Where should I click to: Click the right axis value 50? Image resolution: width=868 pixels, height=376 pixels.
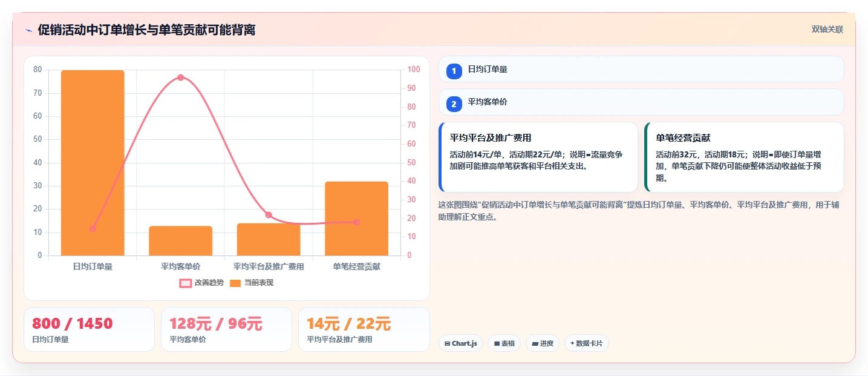click(x=413, y=162)
